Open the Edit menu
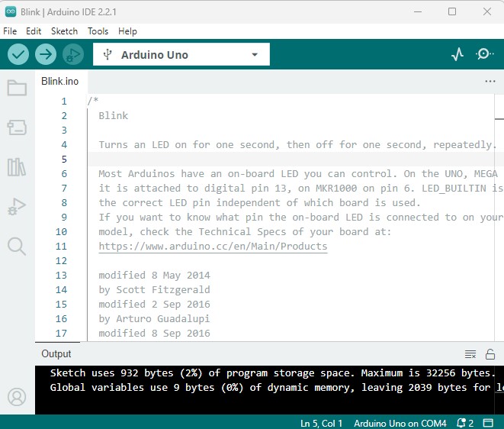The image size is (504, 429). tap(34, 31)
